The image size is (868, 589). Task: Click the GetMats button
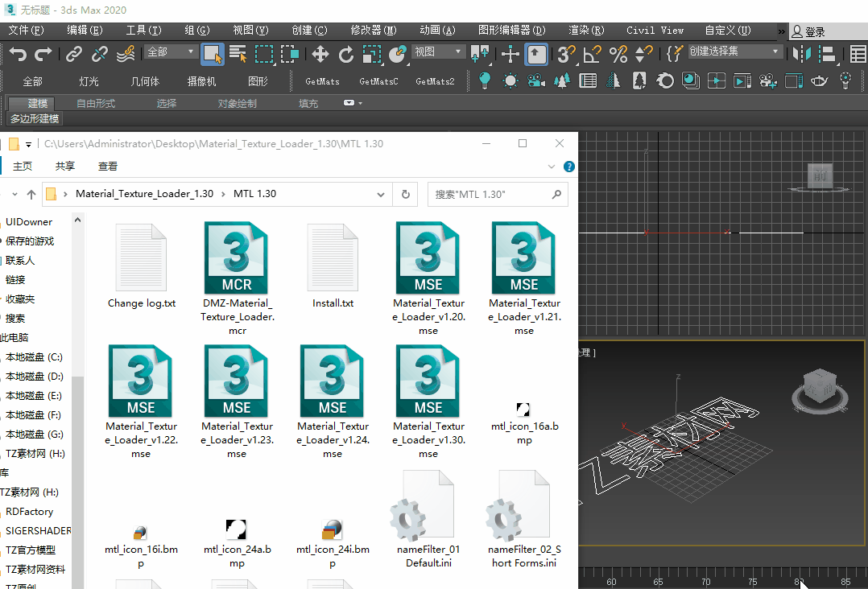pyautogui.click(x=322, y=81)
